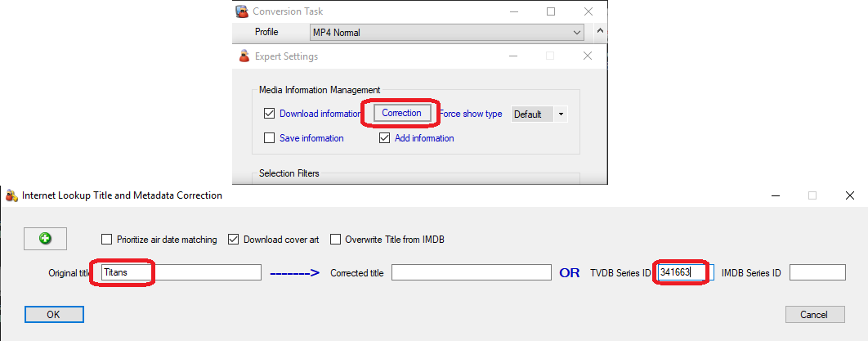Image resolution: width=868 pixels, height=341 pixels.
Task: Enable the Save information checkbox
Action: (270, 138)
